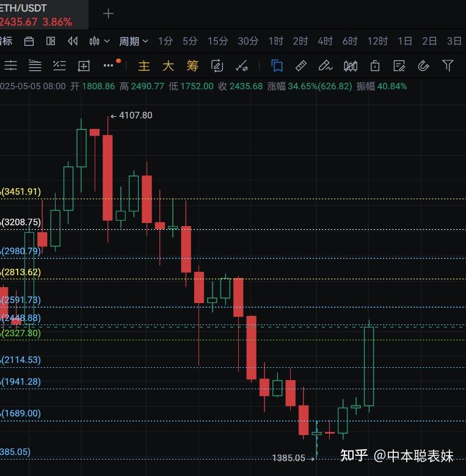
Task: Click the stacked lines list tool
Action: click(35, 65)
